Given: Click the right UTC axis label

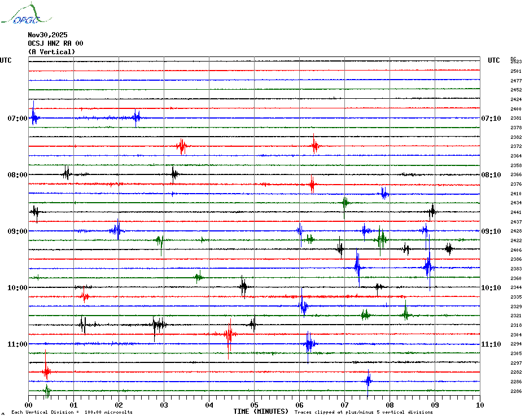Looking at the screenshot, I should [x=493, y=60].
